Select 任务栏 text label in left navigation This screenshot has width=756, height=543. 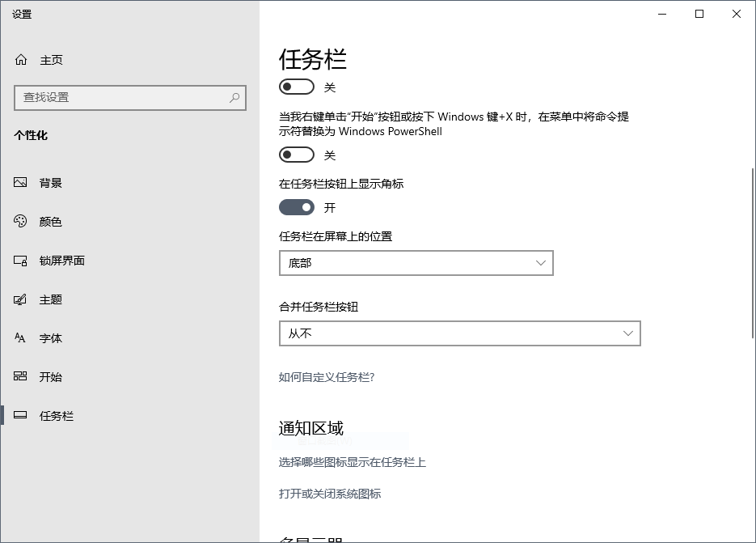pos(57,416)
